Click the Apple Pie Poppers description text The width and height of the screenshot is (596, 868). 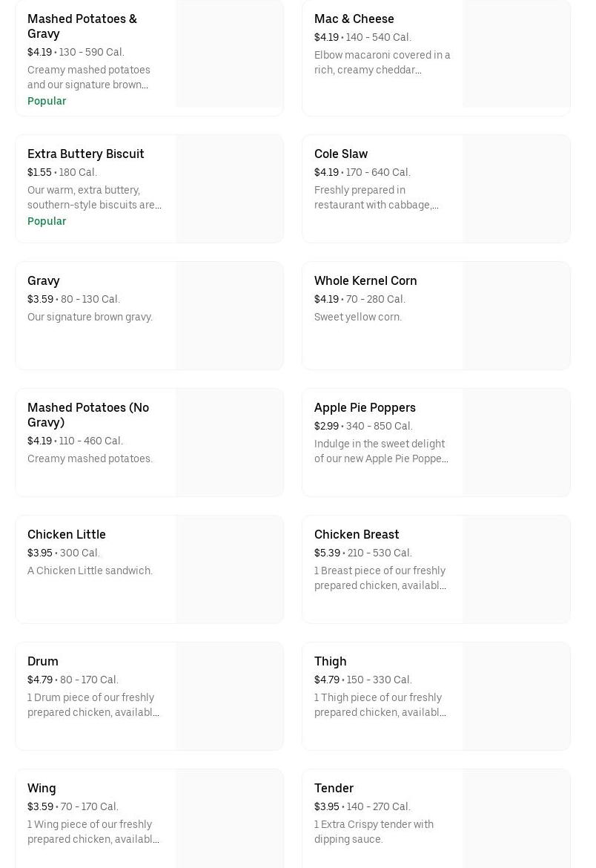[381, 451]
